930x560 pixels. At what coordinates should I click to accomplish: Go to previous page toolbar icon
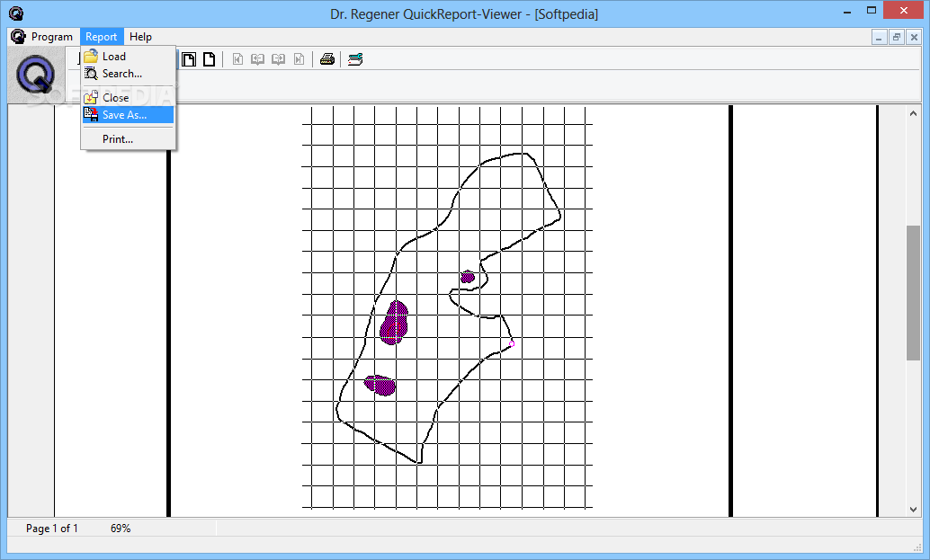pyautogui.click(x=257, y=59)
